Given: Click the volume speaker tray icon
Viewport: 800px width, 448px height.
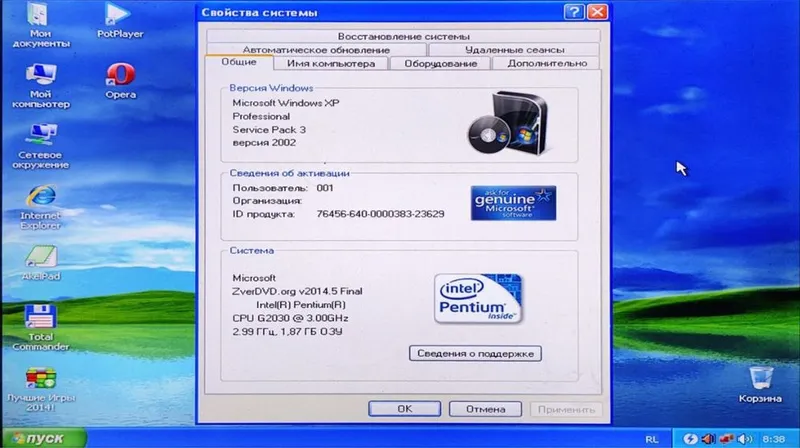Looking at the screenshot, I should [745, 439].
